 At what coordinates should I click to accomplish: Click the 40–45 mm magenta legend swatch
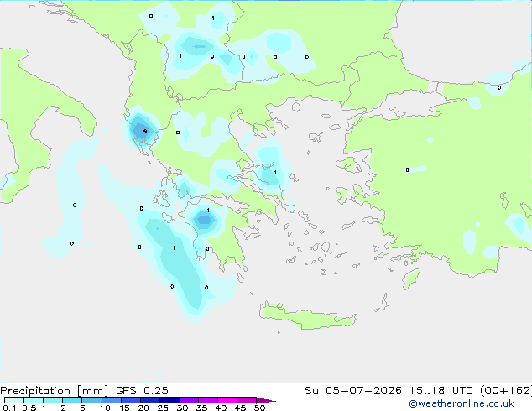click(227, 400)
